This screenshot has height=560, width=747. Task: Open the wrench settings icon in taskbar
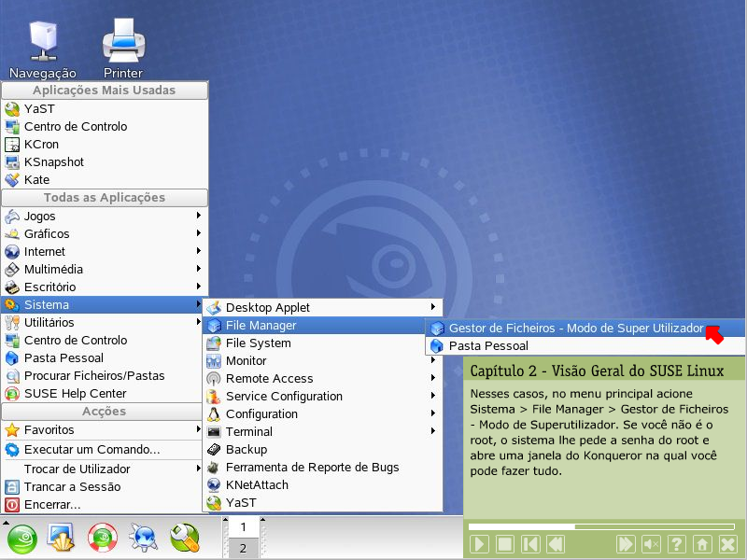tap(184, 538)
